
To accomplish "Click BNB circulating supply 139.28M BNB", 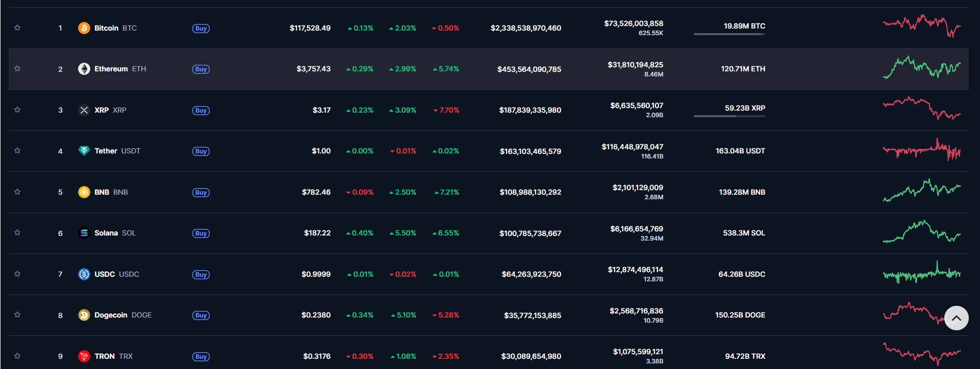I will 742,192.
